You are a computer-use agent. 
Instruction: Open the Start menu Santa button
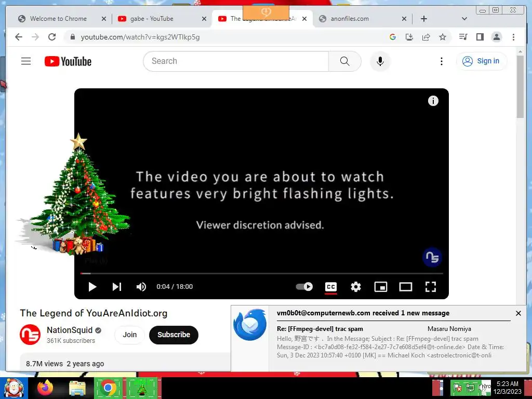coord(14,388)
